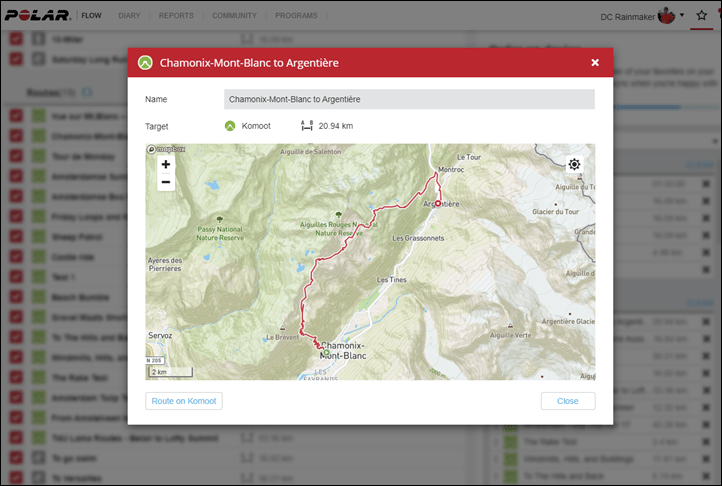The height and width of the screenshot is (486, 722).
Task: Click the 2 km map scale bar
Action: (170, 372)
